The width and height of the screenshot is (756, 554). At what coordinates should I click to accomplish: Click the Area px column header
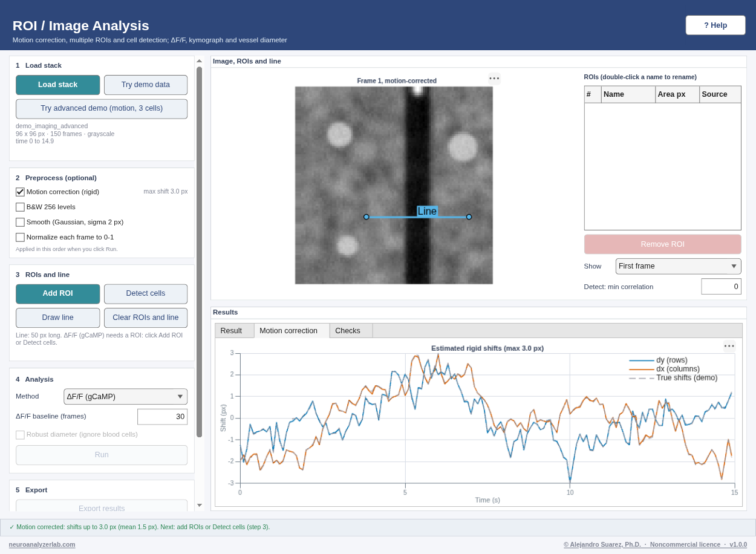point(677,94)
